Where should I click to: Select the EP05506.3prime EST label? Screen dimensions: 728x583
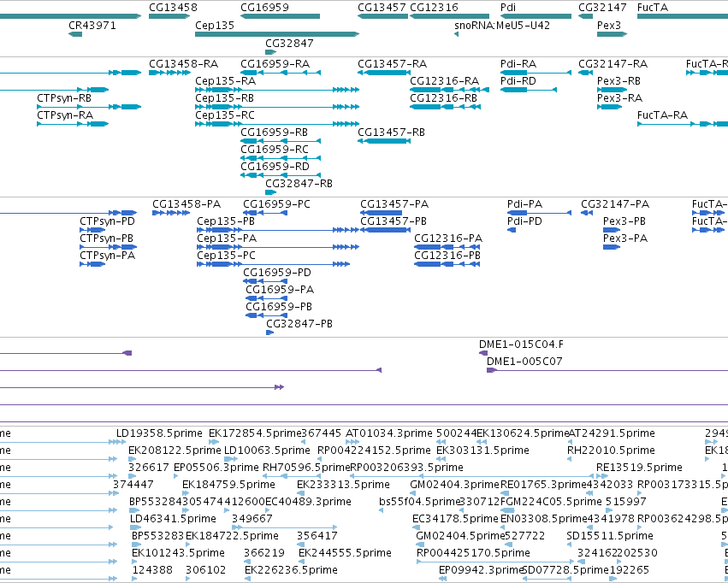pyautogui.click(x=216, y=468)
